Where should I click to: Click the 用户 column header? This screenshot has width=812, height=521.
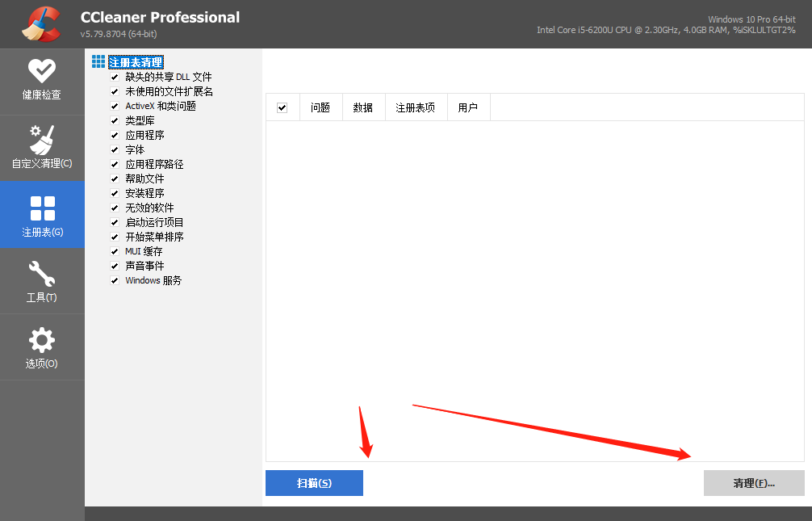468,107
